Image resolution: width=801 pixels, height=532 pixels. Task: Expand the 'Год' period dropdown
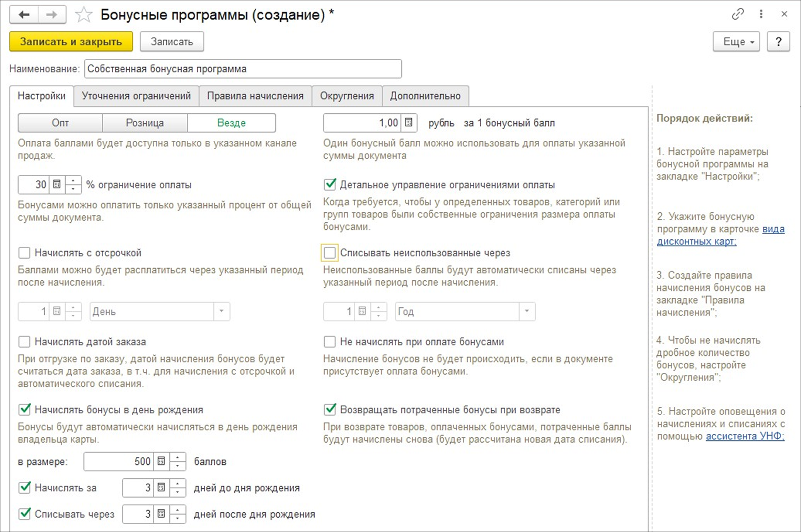tap(527, 311)
